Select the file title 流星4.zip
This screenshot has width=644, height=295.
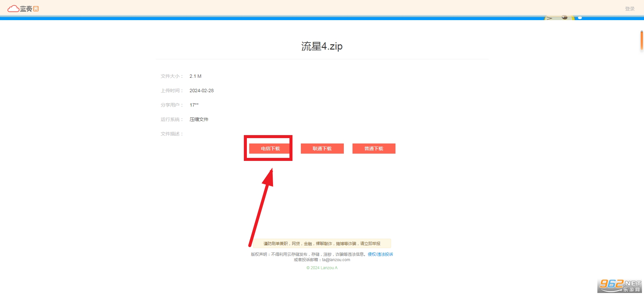coord(322,46)
